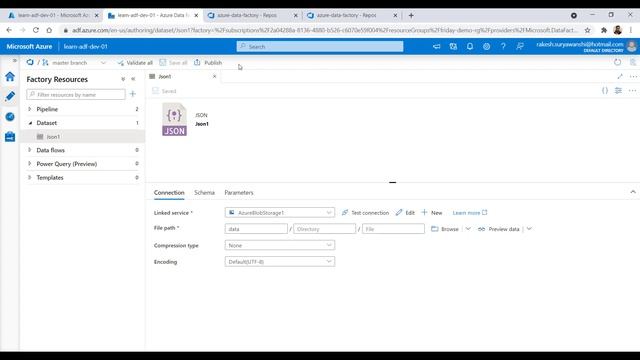Go back in browser history
Image resolution: width=640 pixels, height=360 pixels.
(9, 30)
